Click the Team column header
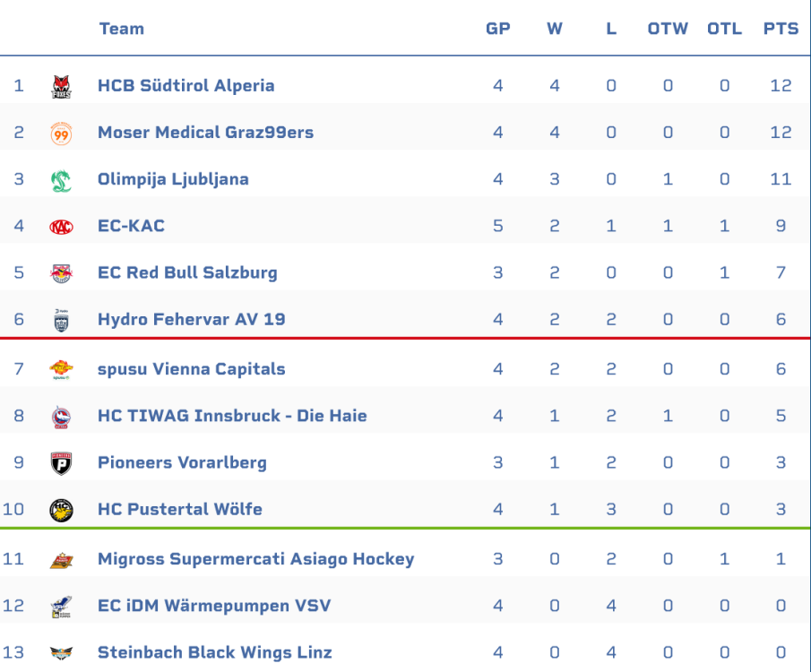This screenshot has width=811, height=672. click(122, 29)
